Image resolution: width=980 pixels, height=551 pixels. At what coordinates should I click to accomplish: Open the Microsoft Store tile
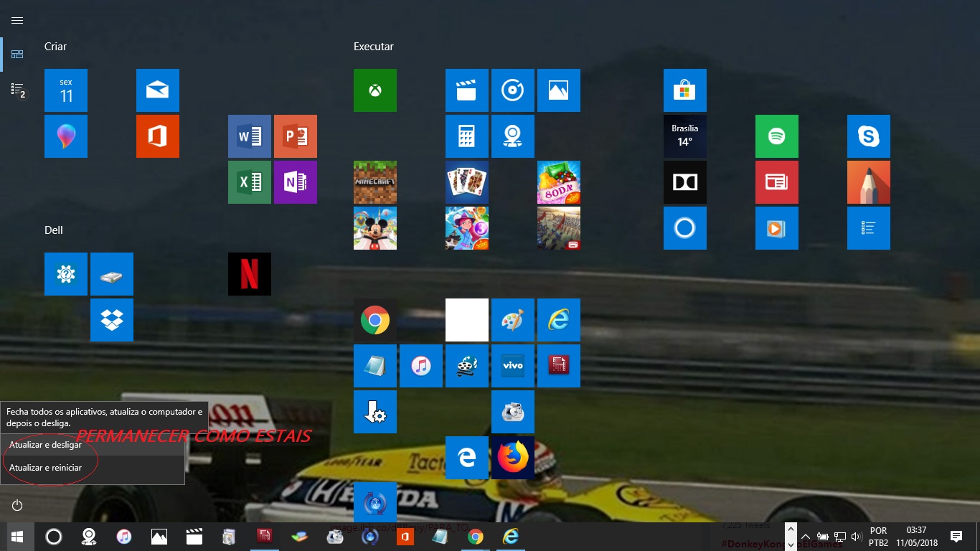(685, 90)
